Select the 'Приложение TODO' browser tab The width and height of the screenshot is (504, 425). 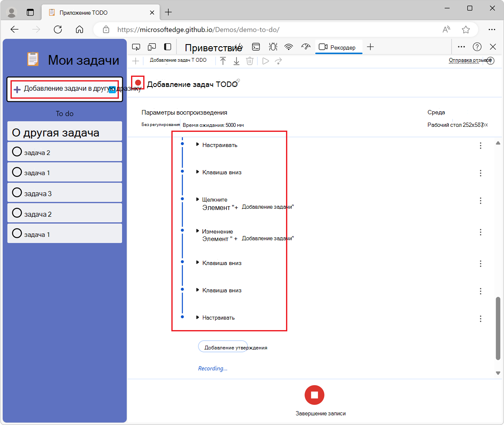coord(101,13)
